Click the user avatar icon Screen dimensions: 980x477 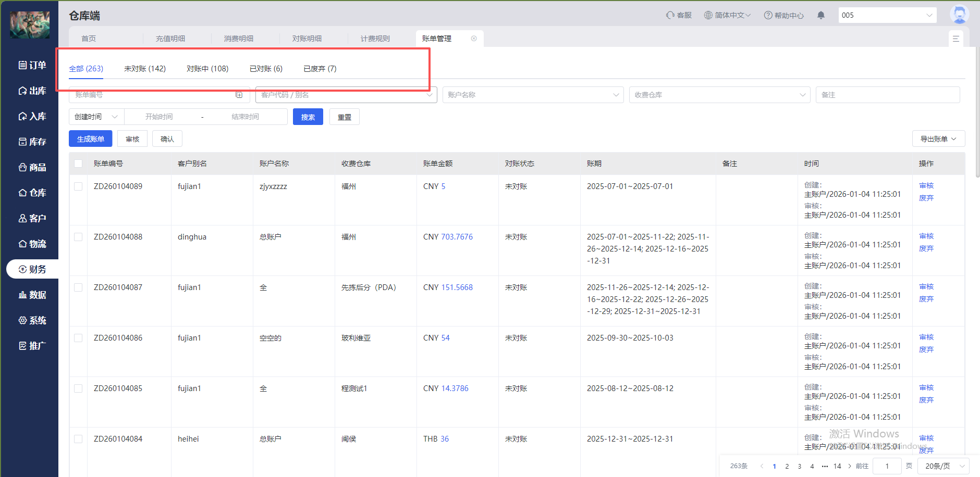959,15
